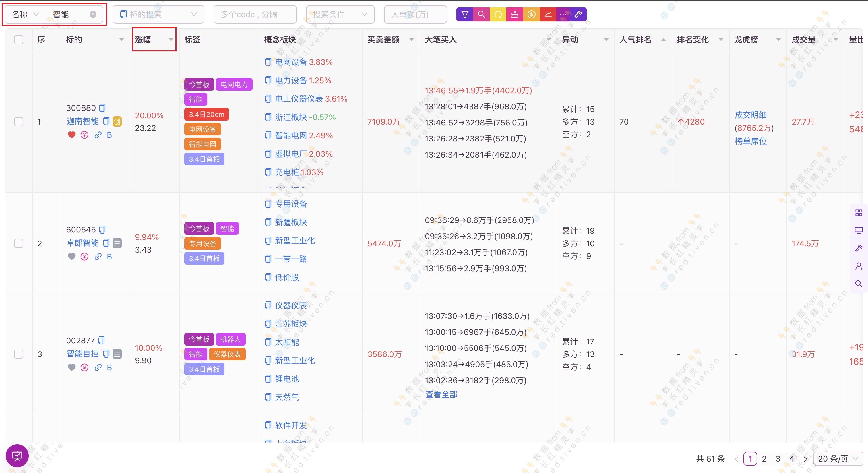868x473 pixels.
Task: Click the red line chart icon
Action: (548, 14)
